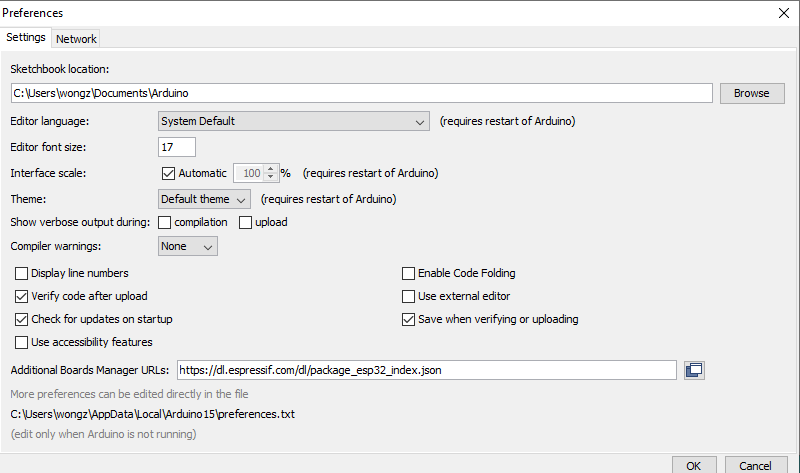
Task: Click the Cancel button
Action: coord(756,465)
